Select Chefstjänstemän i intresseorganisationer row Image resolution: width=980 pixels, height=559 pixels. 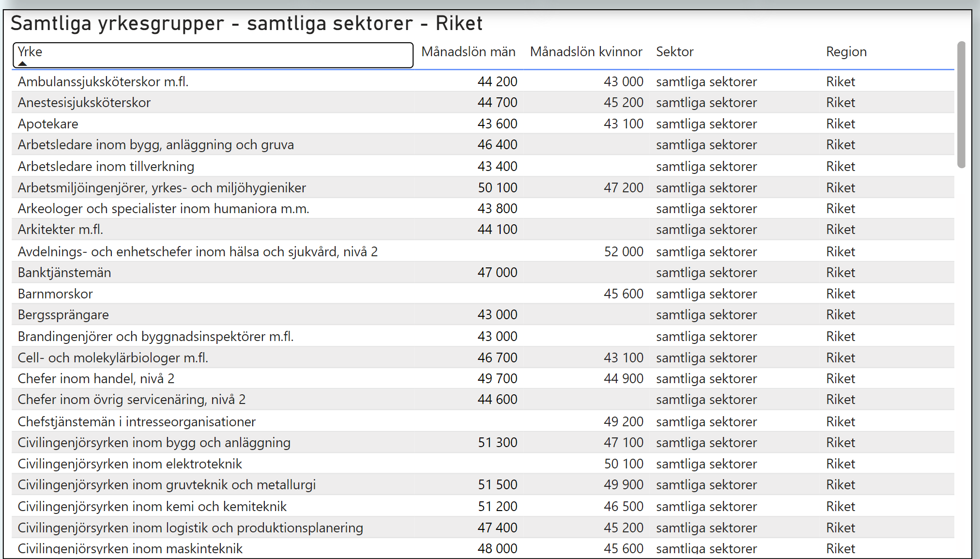click(137, 422)
